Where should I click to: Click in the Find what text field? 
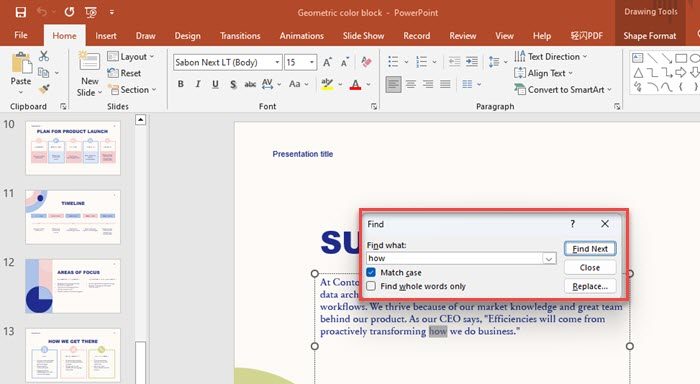point(454,259)
